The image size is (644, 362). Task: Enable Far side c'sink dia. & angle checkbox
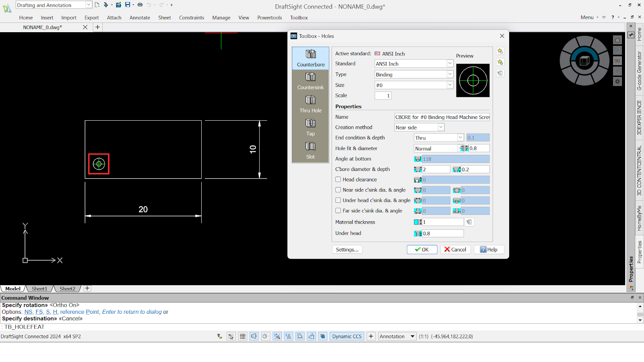tap(338, 210)
